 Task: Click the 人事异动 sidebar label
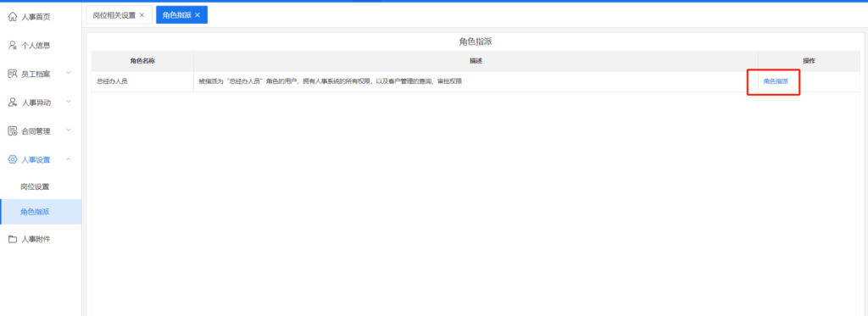coord(36,103)
